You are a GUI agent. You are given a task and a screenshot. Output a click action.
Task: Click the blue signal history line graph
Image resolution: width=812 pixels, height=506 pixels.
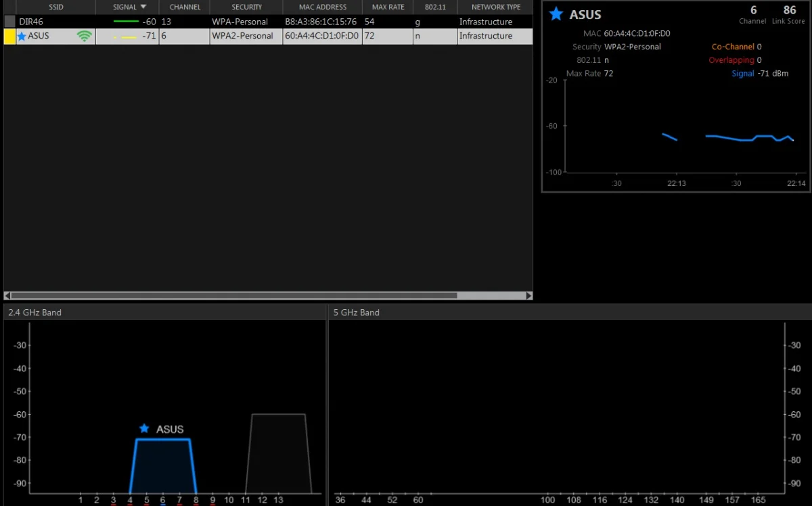[x=728, y=137]
